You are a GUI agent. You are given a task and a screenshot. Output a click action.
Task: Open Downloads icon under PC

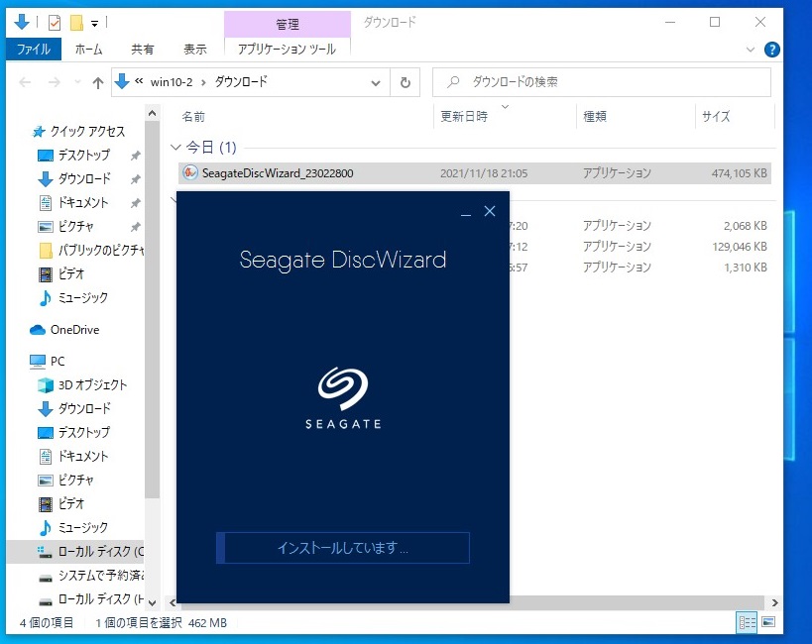pos(46,408)
